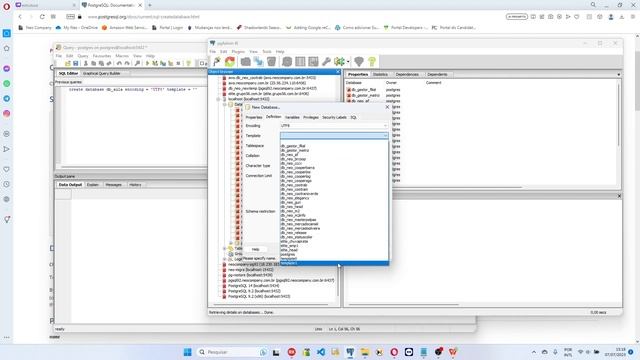The image size is (640, 360).
Task: Close the Object browser panel
Action: pos(338,72)
